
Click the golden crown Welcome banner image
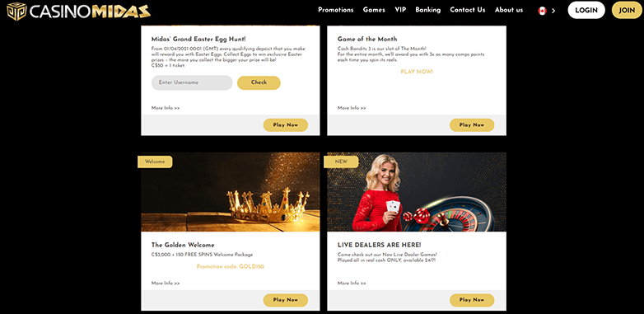231,192
